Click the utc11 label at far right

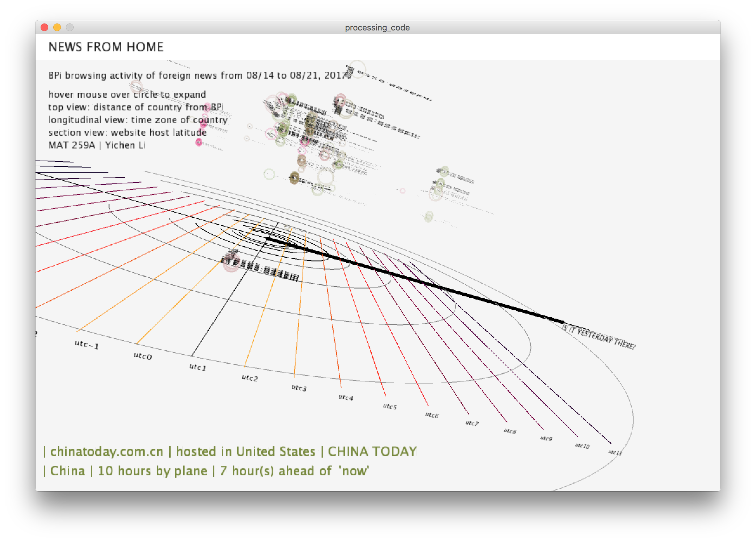[x=615, y=452]
